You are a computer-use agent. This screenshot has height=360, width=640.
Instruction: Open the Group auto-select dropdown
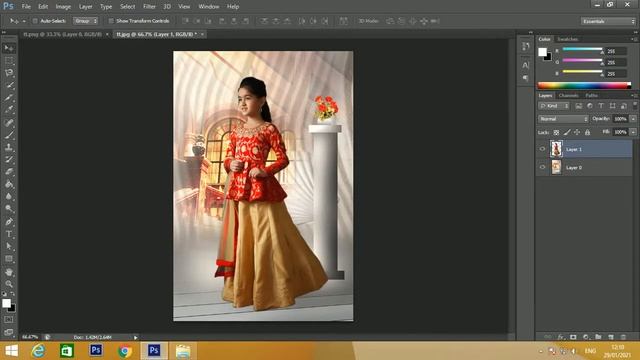[85, 21]
